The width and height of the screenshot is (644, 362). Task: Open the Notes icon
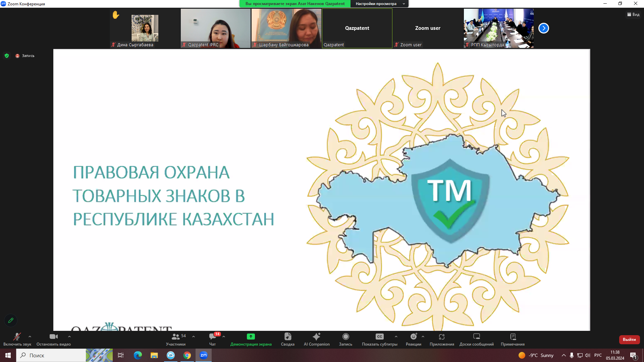click(513, 339)
